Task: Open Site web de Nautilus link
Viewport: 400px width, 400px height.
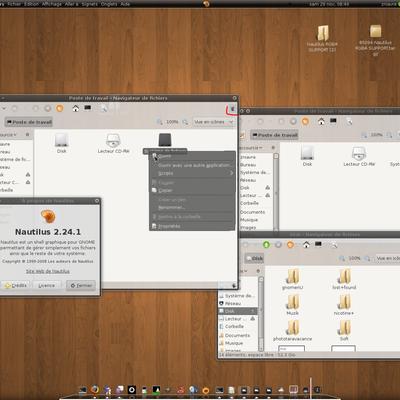Action: pos(48,271)
